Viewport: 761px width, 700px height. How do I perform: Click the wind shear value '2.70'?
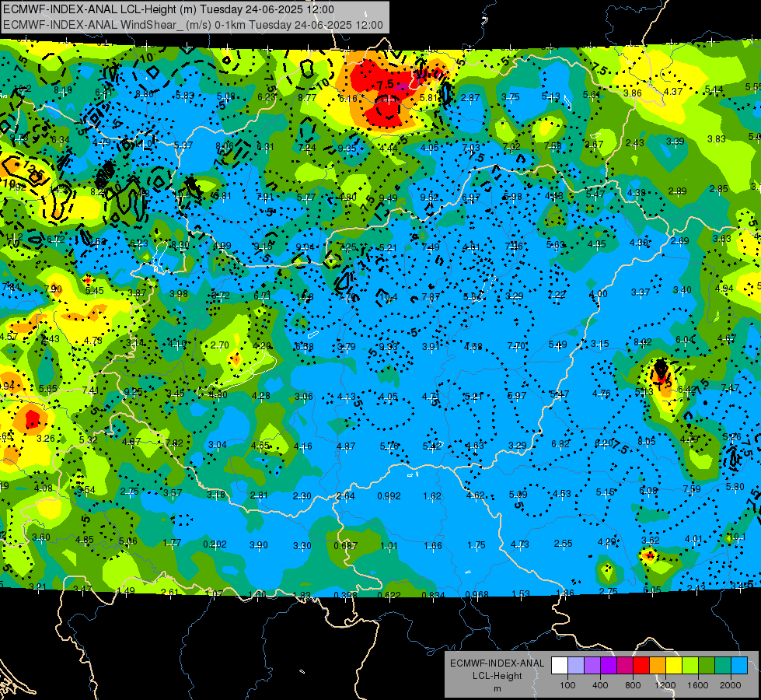coord(219,345)
